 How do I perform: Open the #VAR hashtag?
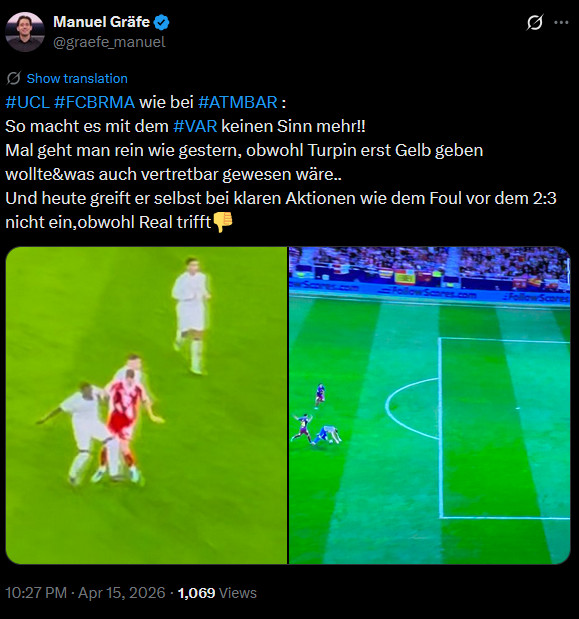tap(195, 126)
